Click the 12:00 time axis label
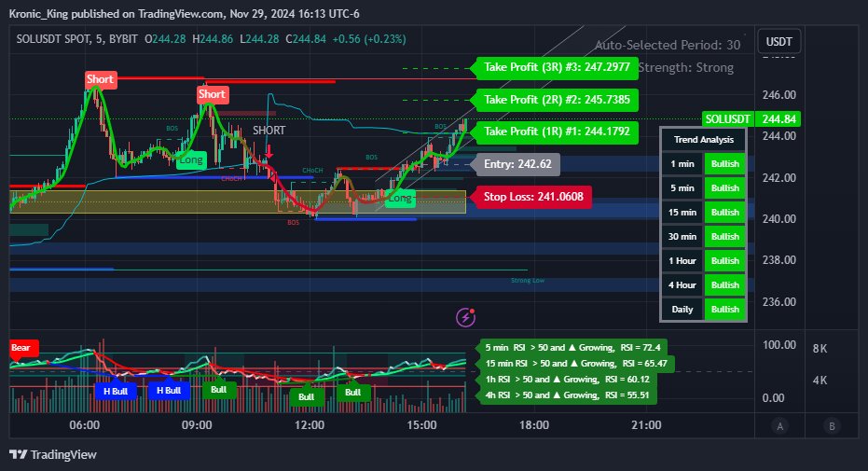 click(x=310, y=425)
